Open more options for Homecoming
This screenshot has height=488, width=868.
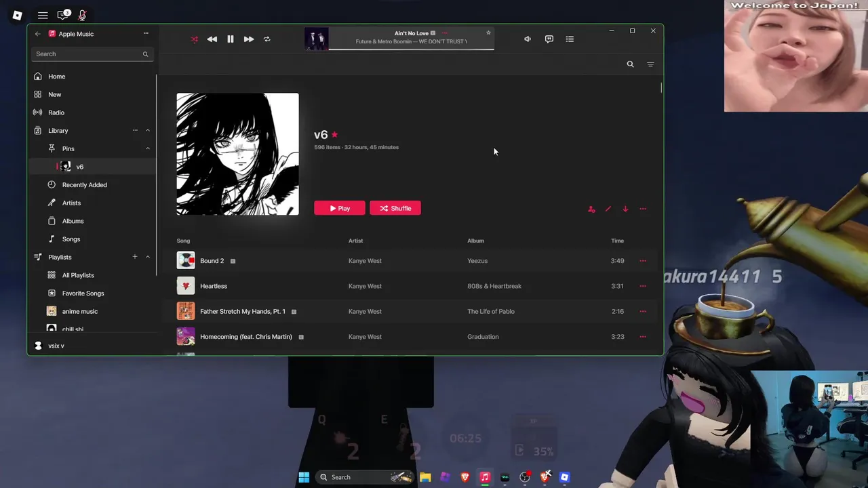click(x=643, y=337)
